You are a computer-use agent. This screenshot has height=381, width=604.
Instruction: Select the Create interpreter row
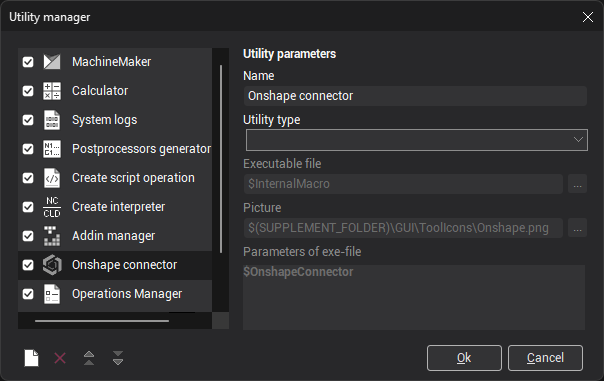pos(115,207)
